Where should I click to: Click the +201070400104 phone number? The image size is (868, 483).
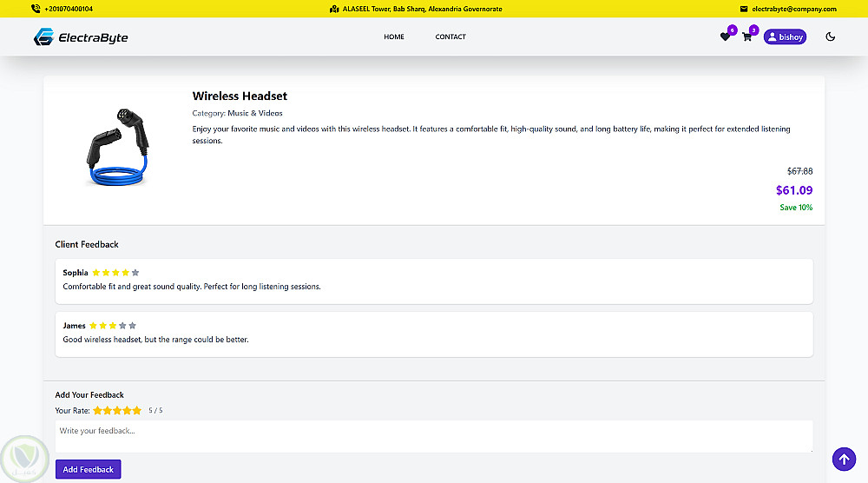69,9
